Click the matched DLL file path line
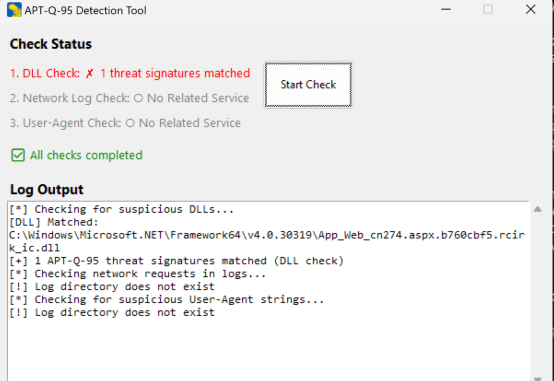 coord(267,241)
